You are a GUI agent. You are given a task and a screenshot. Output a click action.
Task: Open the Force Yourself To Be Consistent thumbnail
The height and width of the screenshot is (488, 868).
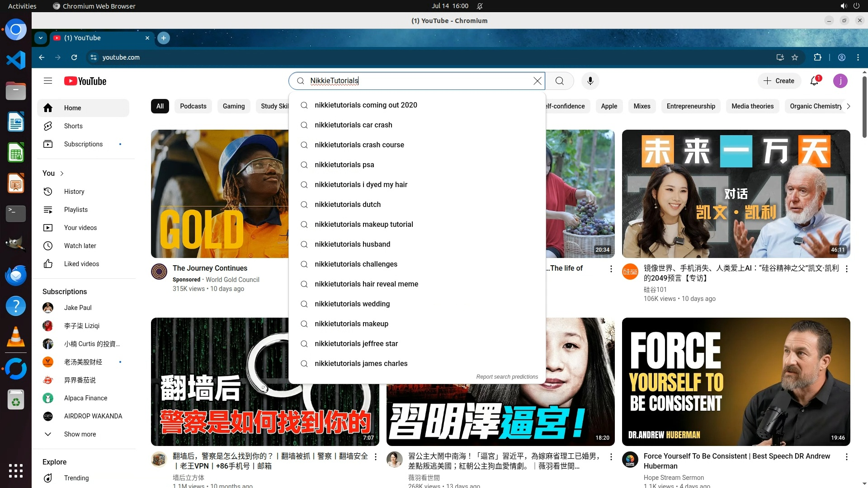736,381
